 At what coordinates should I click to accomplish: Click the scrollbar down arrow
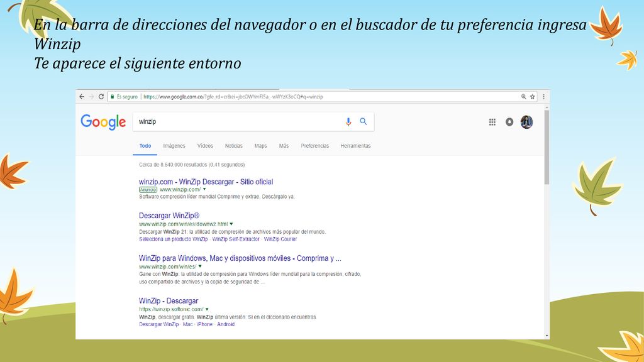click(x=547, y=336)
